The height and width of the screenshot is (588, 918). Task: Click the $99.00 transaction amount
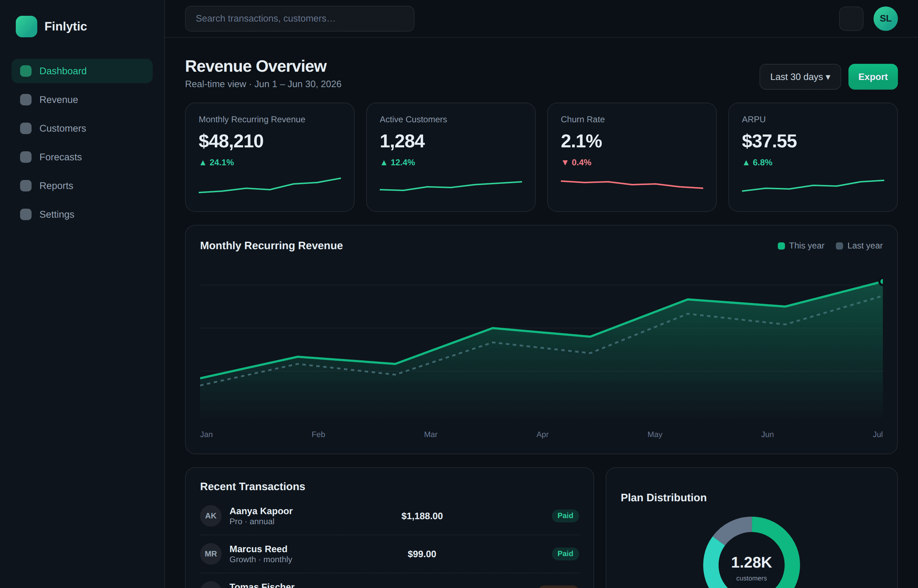422,554
